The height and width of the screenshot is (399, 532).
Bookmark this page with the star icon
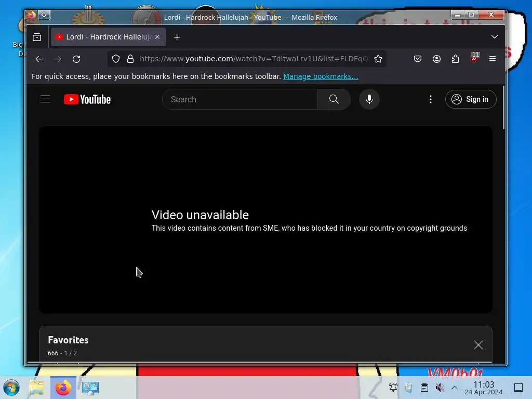[x=378, y=59]
